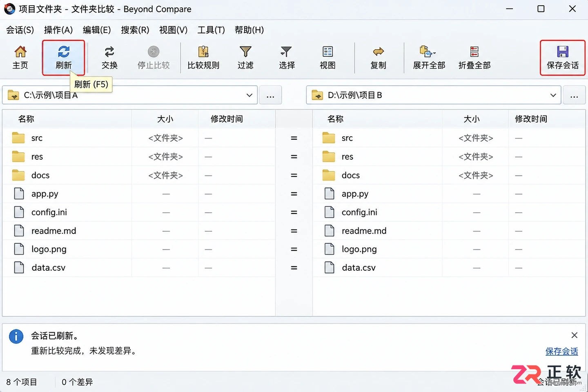Image resolution: width=588 pixels, height=392 pixels.
Task: Open the 帮助(H) menu
Action: tap(249, 30)
